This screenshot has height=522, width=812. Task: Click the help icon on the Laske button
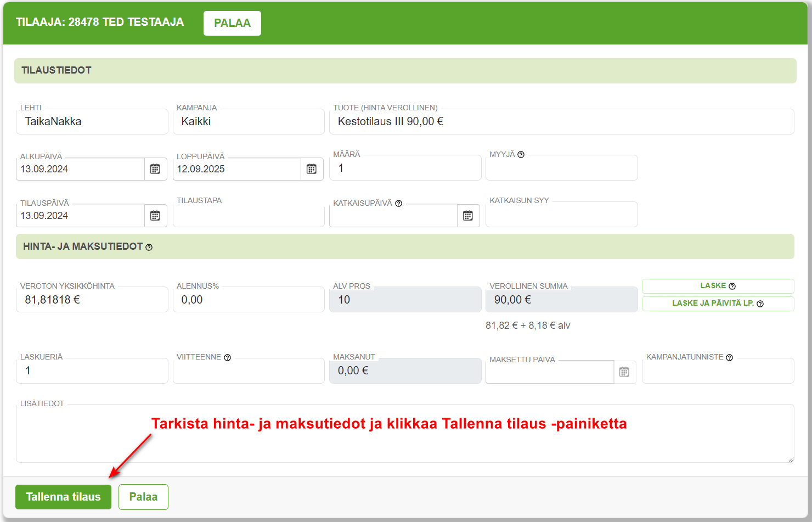coord(732,286)
